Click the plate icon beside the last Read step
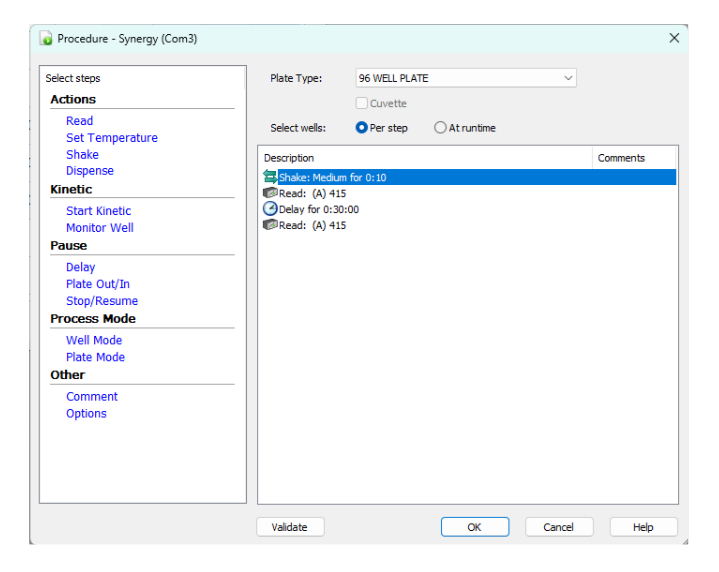The image size is (719, 572). click(x=270, y=225)
